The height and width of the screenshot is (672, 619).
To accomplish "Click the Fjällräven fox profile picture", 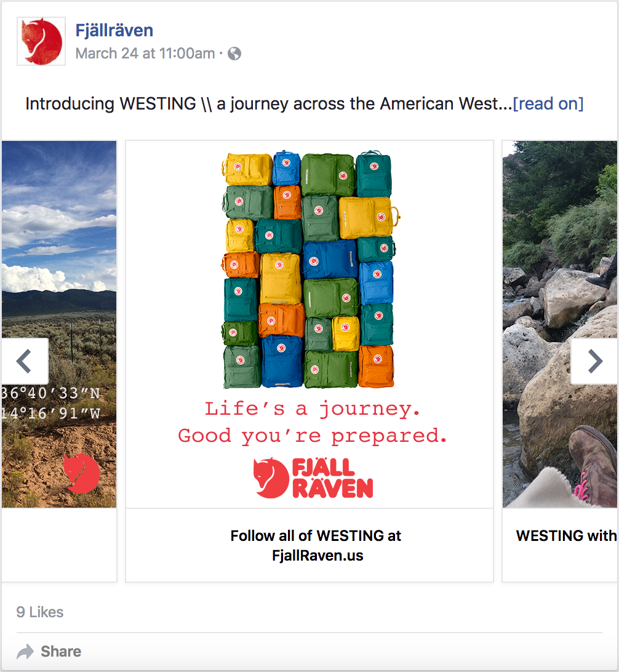I will coord(41,41).
